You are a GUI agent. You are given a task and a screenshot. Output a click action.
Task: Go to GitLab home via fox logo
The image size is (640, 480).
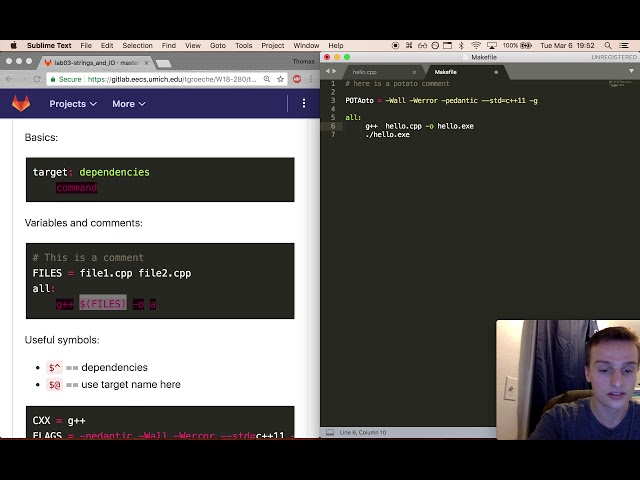tap(21, 104)
